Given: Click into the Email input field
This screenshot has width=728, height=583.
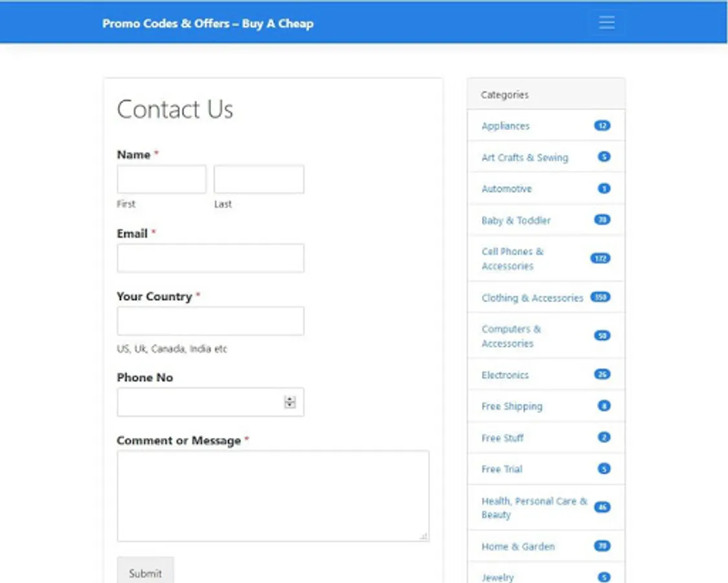Looking at the screenshot, I should [x=210, y=258].
